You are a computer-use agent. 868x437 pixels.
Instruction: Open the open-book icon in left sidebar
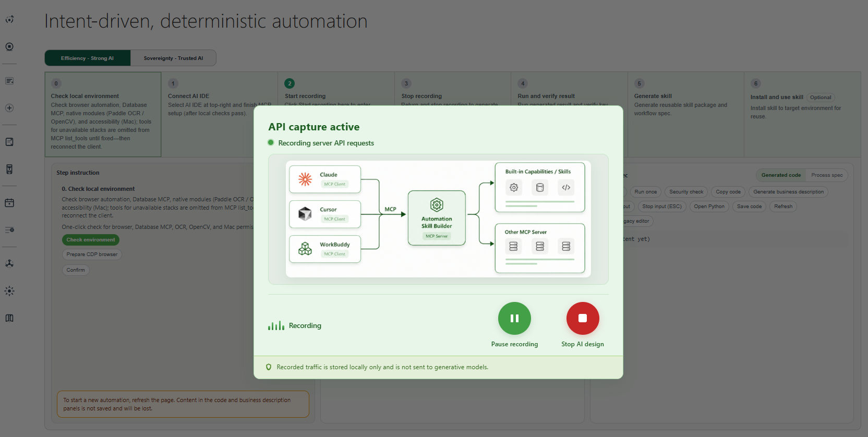pyautogui.click(x=9, y=318)
